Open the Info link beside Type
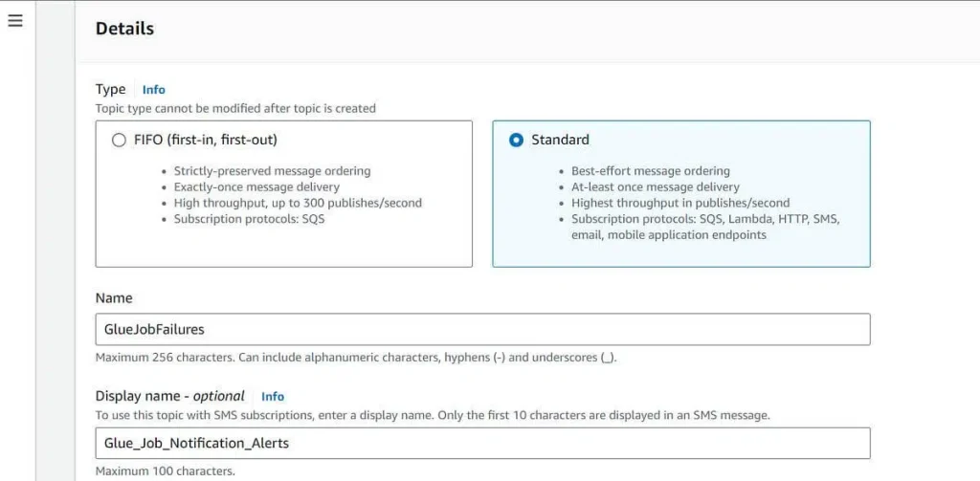The image size is (980, 481). click(154, 89)
